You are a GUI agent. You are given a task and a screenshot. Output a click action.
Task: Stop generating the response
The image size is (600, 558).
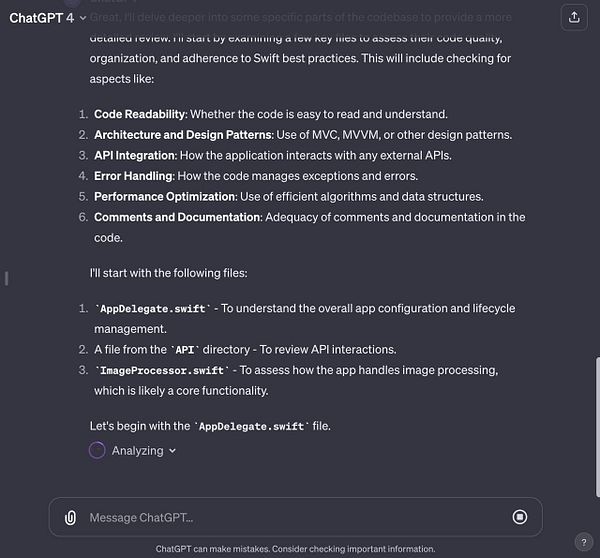click(x=520, y=517)
